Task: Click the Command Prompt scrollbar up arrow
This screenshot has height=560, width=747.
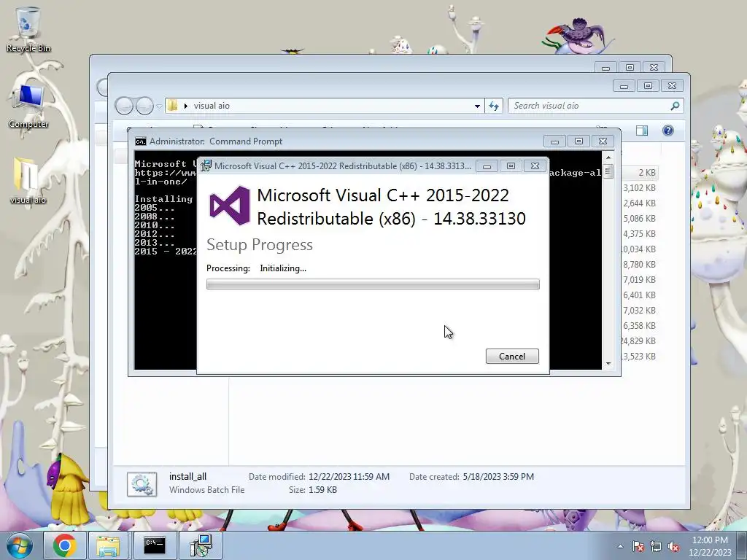Action: pyautogui.click(x=608, y=157)
